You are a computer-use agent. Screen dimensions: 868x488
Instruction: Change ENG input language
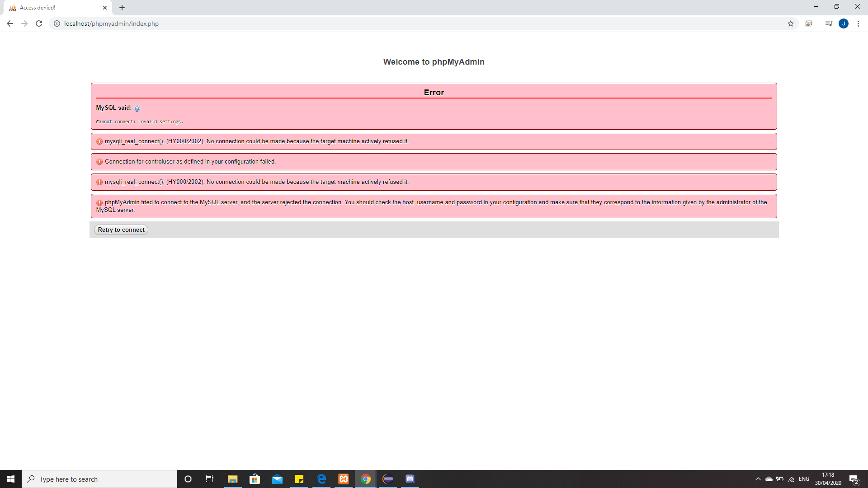pyautogui.click(x=804, y=479)
